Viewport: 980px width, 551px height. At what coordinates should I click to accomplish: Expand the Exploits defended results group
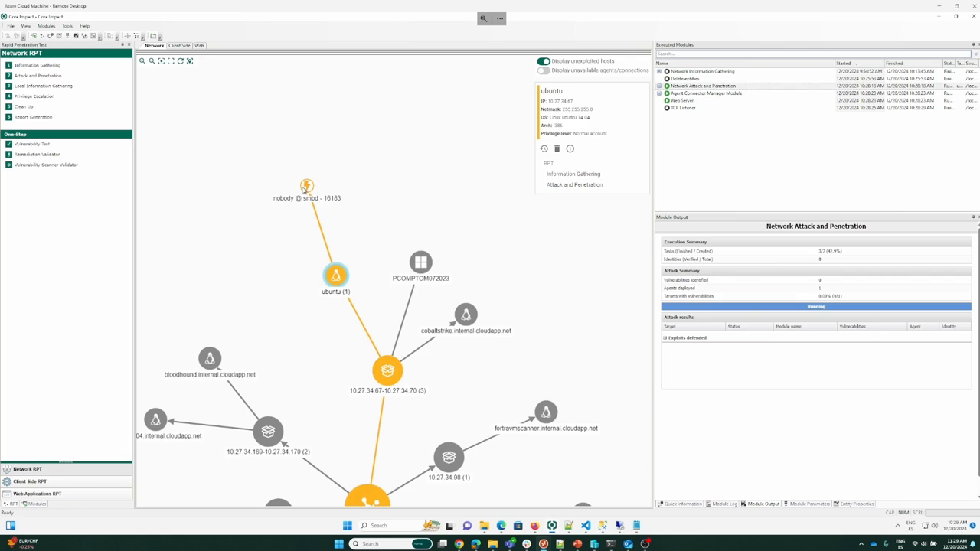665,337
